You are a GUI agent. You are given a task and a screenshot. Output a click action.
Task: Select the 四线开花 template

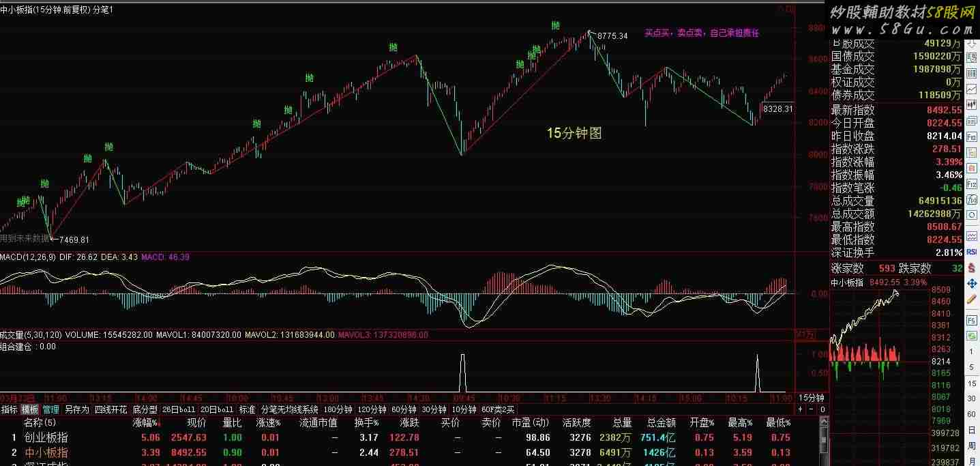tap(110, 409)
